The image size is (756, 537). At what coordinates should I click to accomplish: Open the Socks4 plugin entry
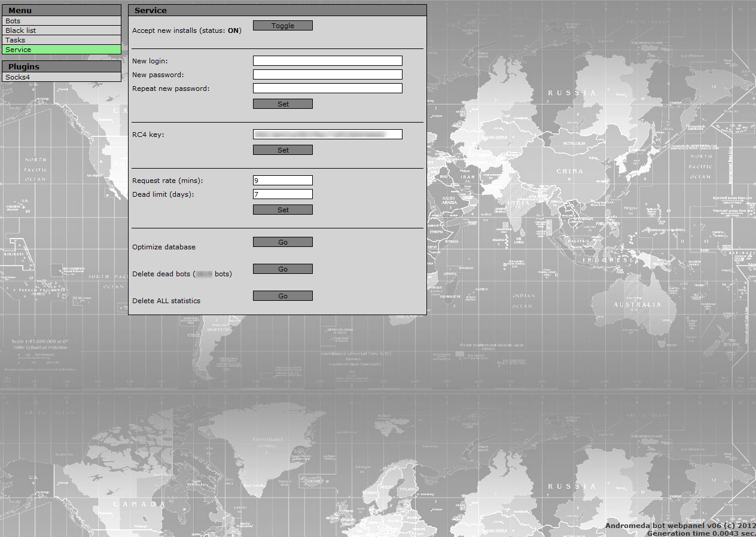point(61,77)
